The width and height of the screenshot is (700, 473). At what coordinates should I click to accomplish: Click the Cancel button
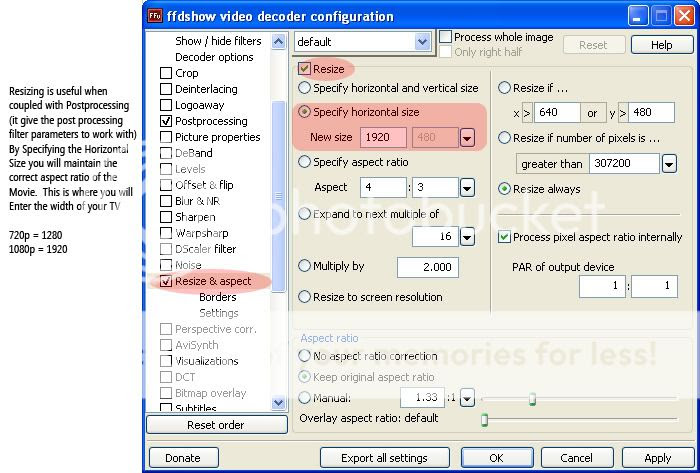tap(576, 458)
